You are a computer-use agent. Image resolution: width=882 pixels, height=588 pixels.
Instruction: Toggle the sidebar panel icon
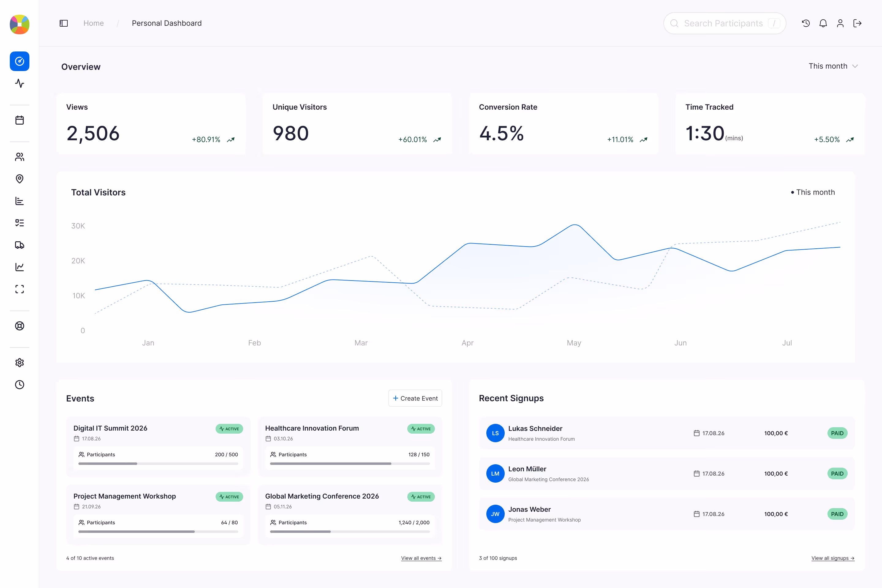[x=64, y=23]
